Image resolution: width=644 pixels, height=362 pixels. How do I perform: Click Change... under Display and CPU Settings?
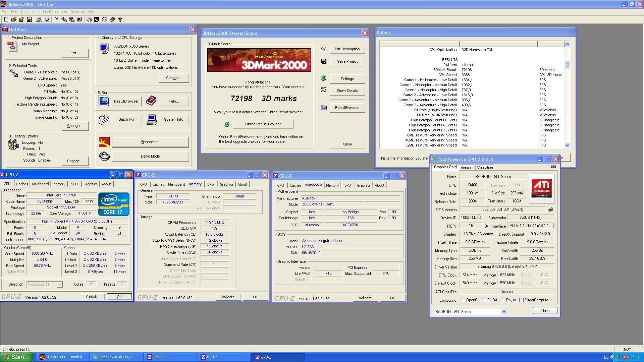[174, 78]
